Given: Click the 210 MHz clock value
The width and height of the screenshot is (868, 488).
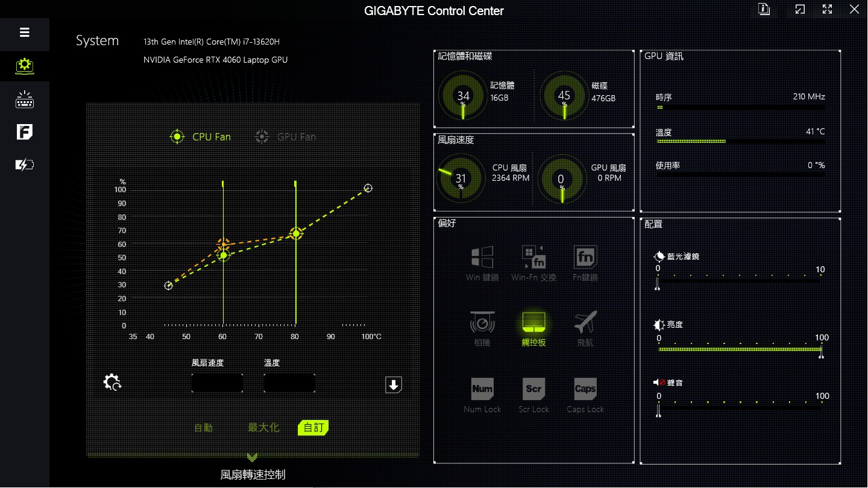Looking at the screenshot, I should (x=809, y=96).
